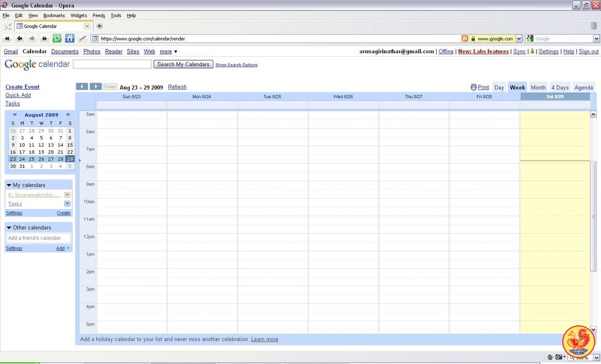Click the 'Add a friend's calendar' field

(x=38, y=238)
